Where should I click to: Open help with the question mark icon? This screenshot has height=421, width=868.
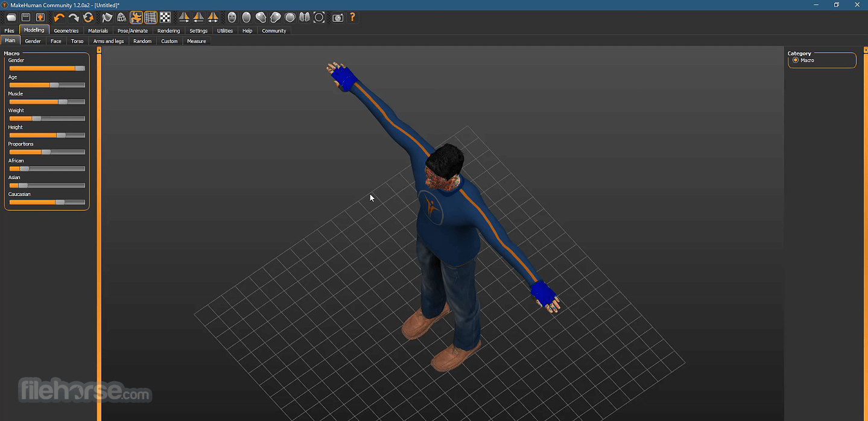pos(352,17)
